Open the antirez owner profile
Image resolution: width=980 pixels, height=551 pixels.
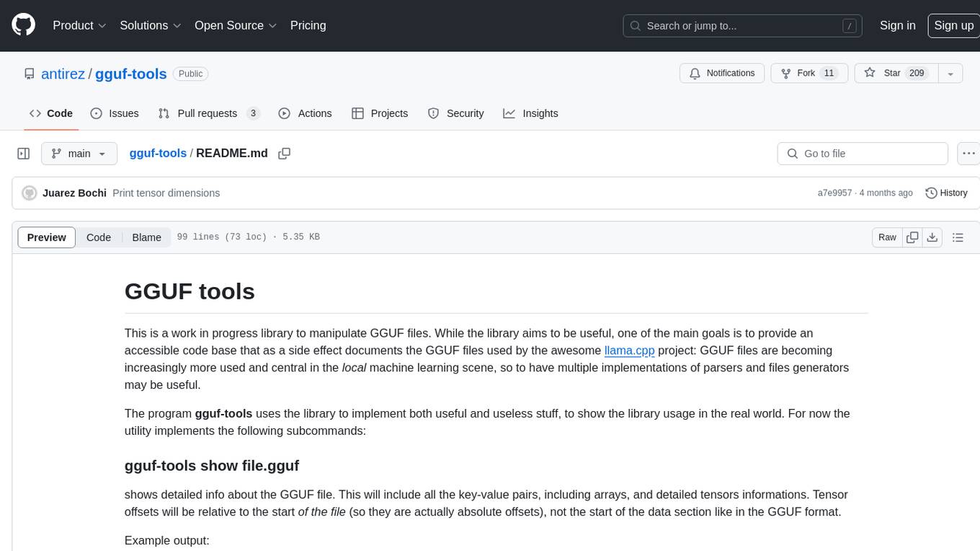coord(63,74)
